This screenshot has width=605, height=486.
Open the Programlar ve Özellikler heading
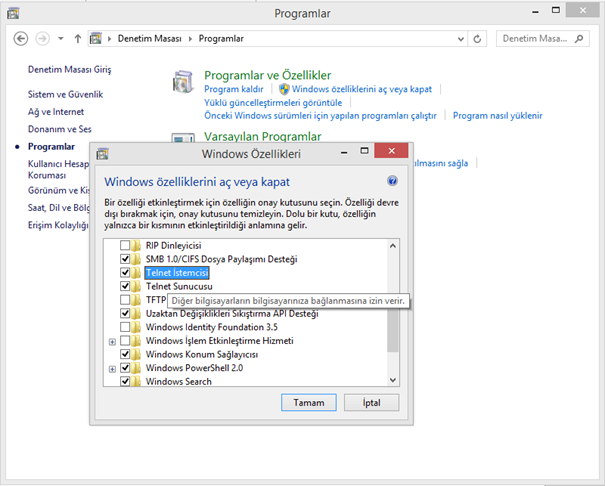(x=267, y=75)
